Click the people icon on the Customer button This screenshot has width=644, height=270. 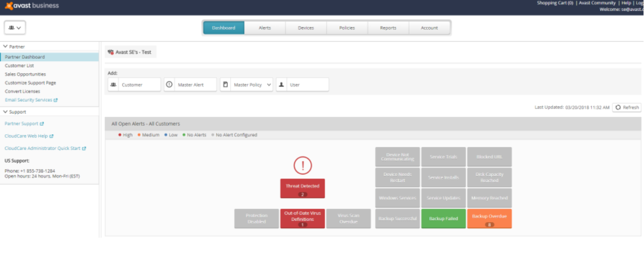click(113, 85)
